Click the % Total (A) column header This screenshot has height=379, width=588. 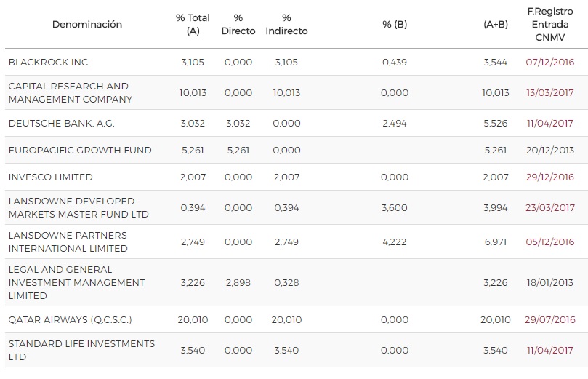point(193,25)
